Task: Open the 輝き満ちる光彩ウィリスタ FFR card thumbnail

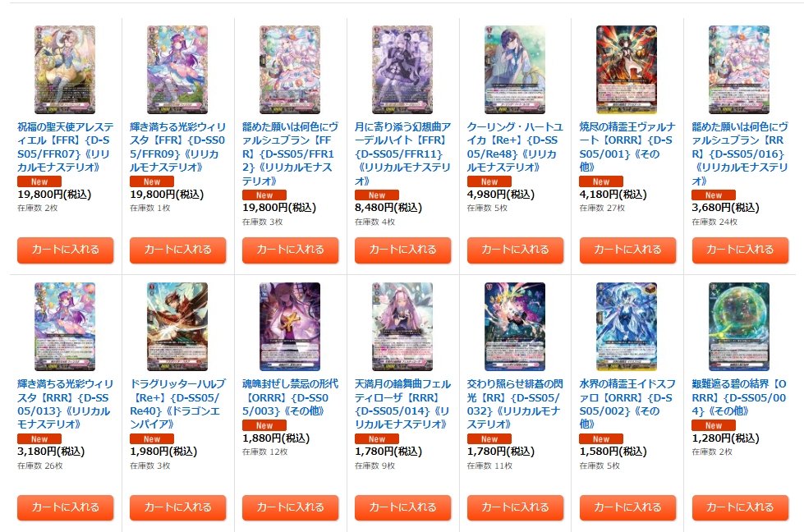Action: 177,70
